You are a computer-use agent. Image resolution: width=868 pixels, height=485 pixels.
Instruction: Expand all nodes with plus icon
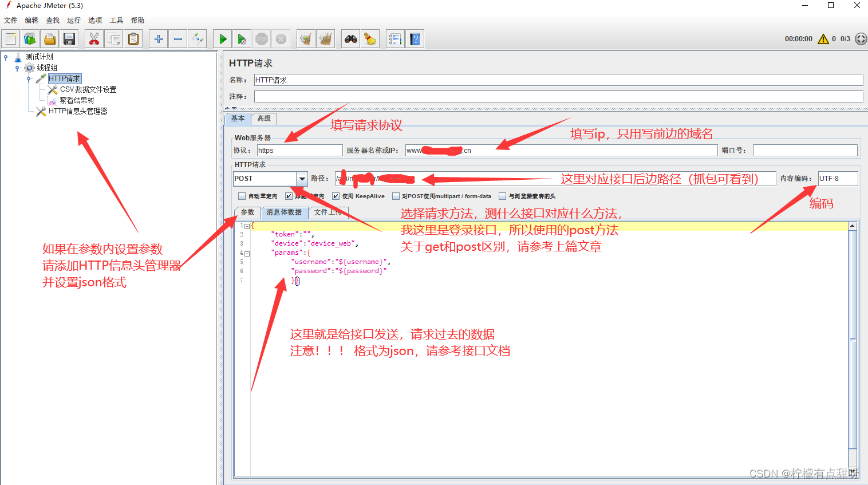coord(158,39)
